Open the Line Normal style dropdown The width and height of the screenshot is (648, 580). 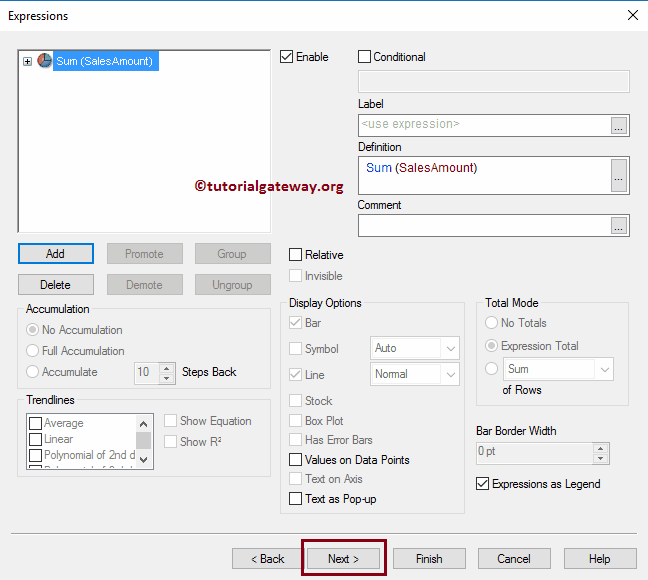point(450,375)
